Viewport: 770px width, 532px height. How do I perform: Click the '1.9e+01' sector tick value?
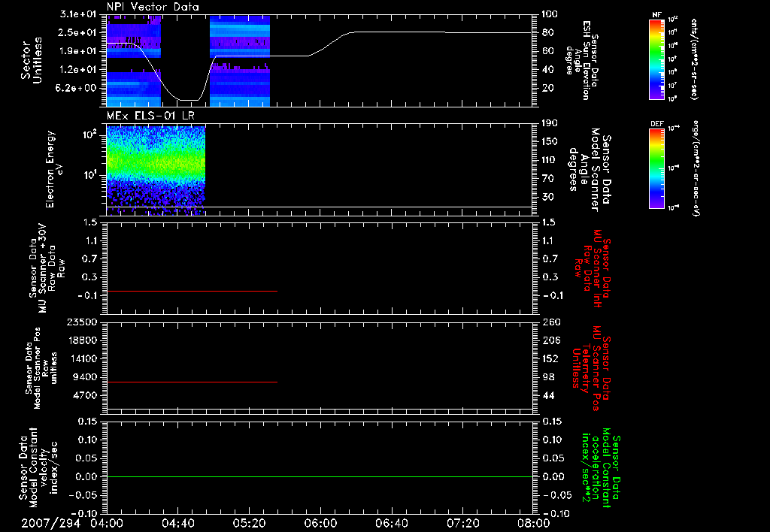point(78,51)
